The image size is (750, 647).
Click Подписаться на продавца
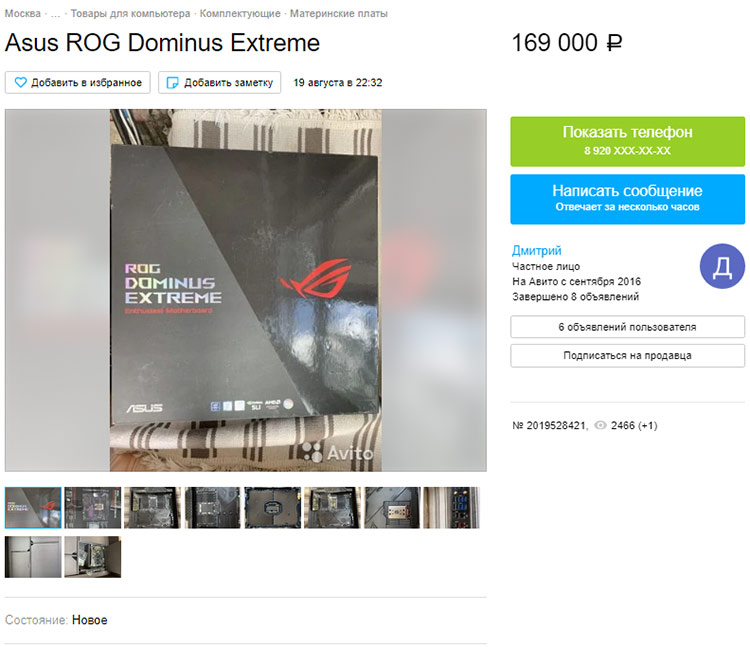coord(628,355)
